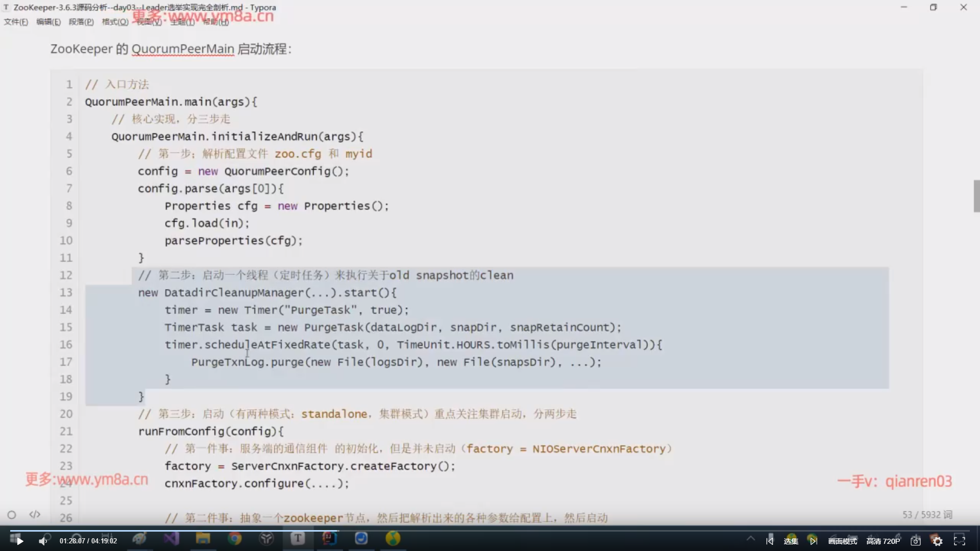
Task: Toggle source code mode icon
Action: tap(35, 515)
